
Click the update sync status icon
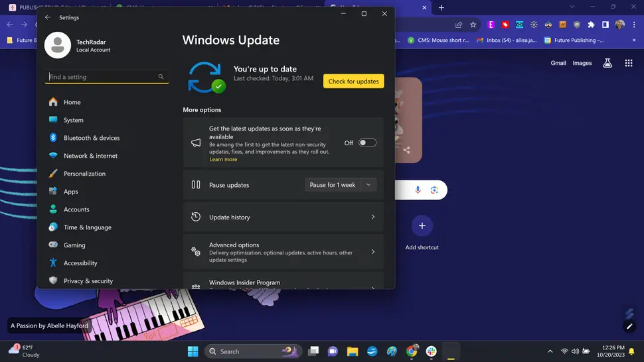(206, 77)
